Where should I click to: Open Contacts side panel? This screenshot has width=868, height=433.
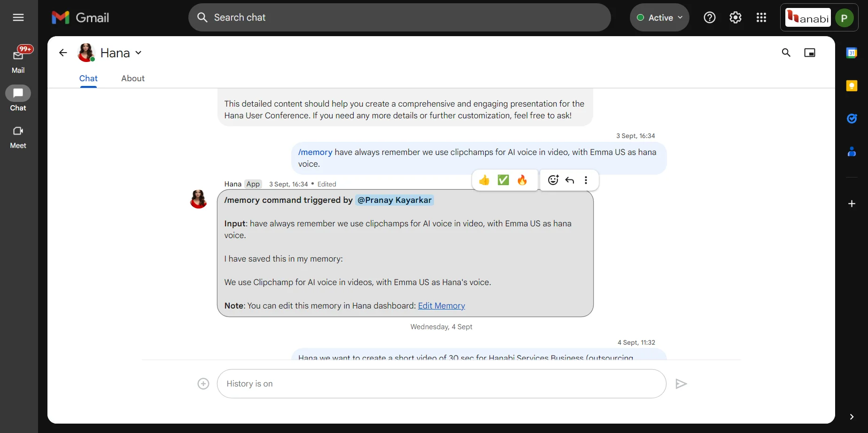852,151
